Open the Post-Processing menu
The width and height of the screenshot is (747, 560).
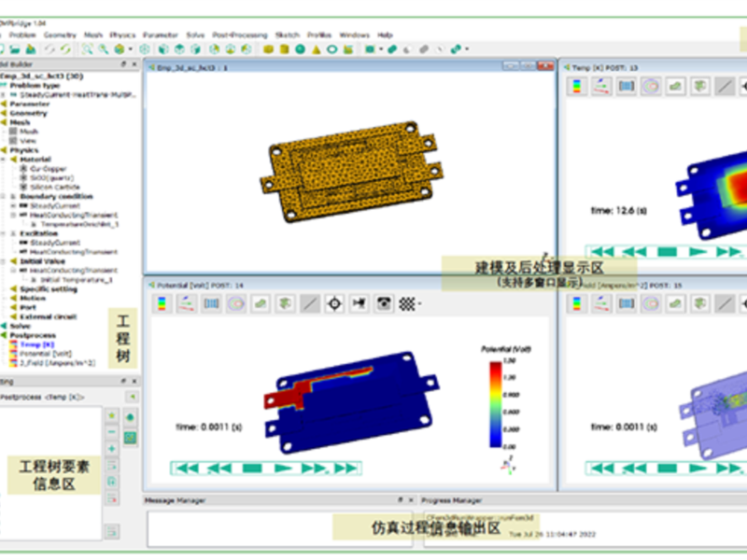tap(240, 35)
